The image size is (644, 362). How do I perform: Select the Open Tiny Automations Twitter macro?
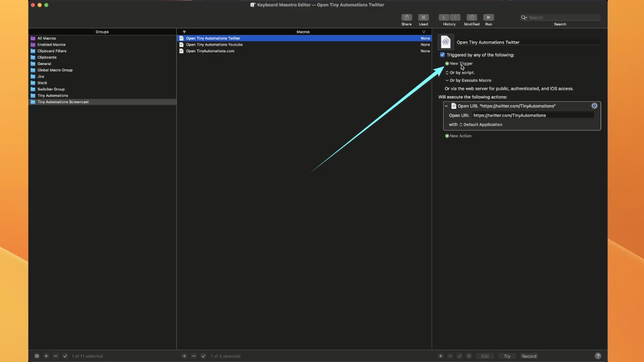point(304,38)
